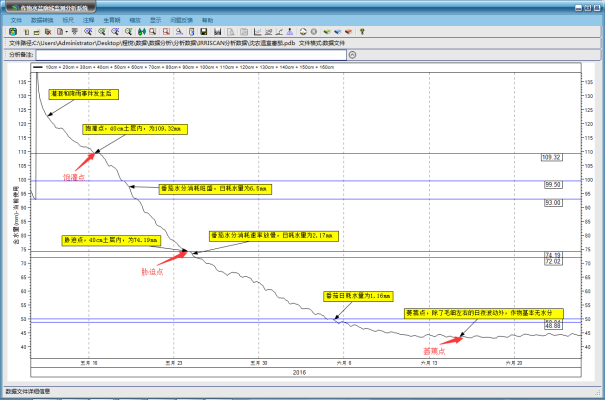
Task: Select the yellow annotation mentioning 6.5mm
Action: pyautogui.click(x=215, y=189)
